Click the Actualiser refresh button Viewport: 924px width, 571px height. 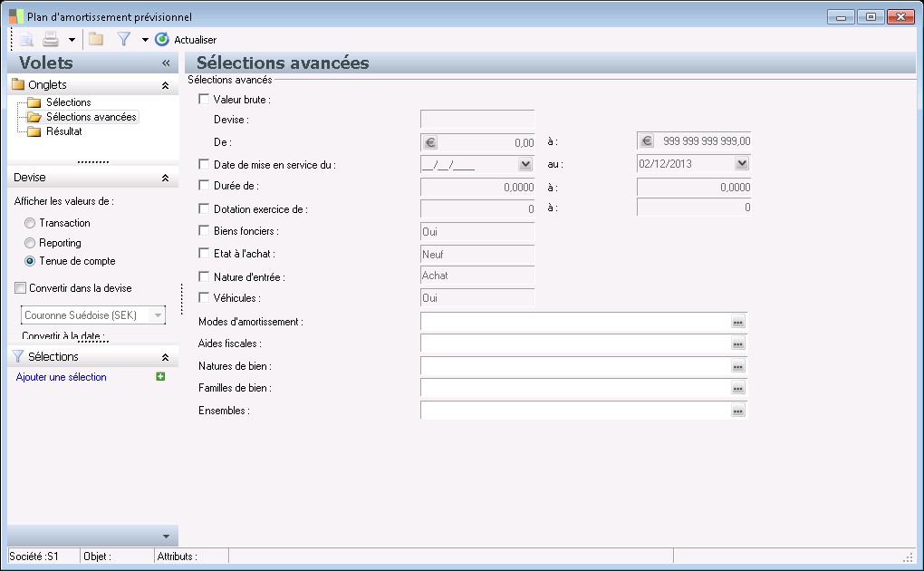[186, 40]
